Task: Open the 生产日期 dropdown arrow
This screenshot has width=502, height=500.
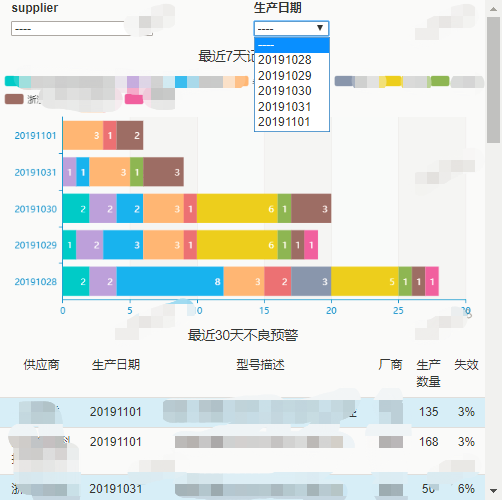Action: pyautogui.click(x=320, y=28)
